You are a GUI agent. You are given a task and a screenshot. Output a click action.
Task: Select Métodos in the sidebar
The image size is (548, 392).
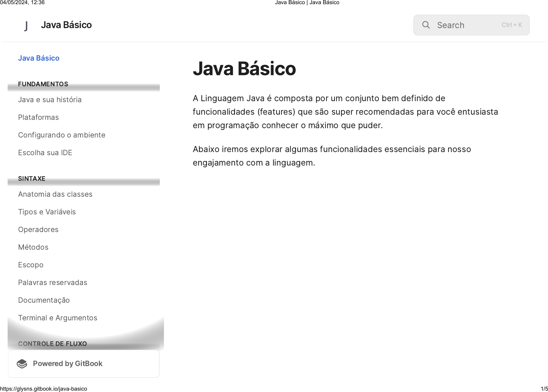coord(33,247)
